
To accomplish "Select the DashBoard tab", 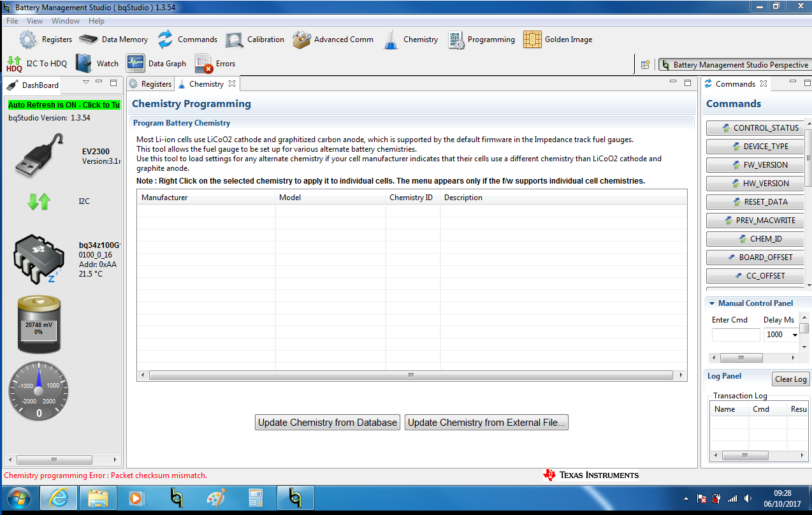I will point(34,85).
